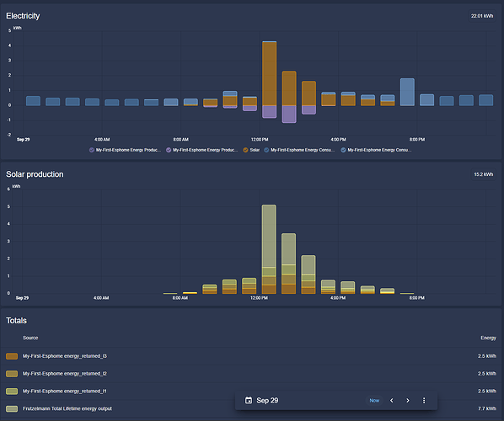Image resolution: width=504 pixels, height=421 pixels.
Task: Go to next day with right chevron
Action: (x=408, y=401)
